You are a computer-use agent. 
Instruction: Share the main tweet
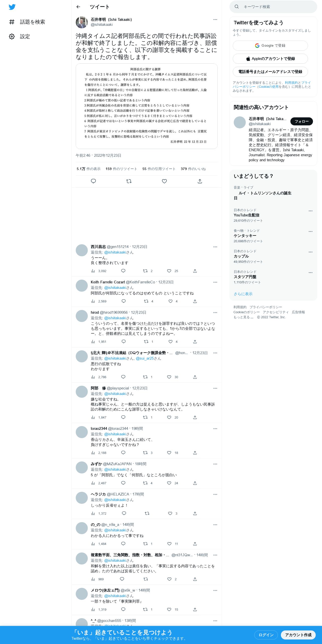point(200,181)
